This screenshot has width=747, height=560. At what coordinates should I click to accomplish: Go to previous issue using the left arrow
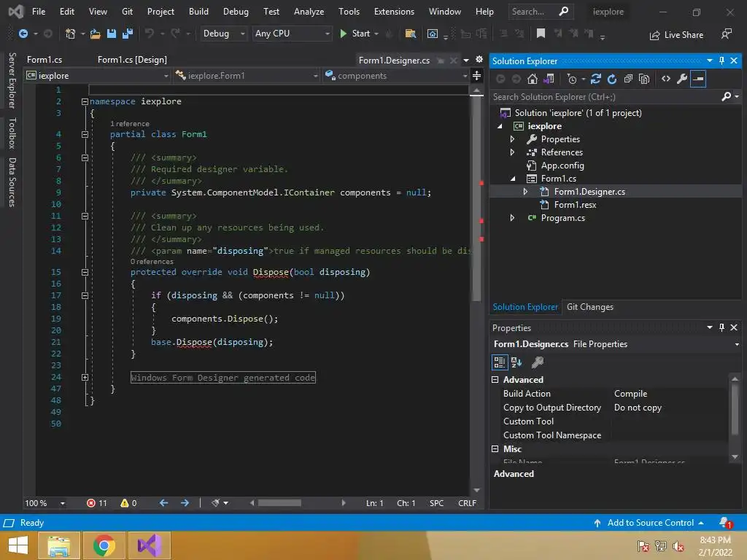pos(164,503)
